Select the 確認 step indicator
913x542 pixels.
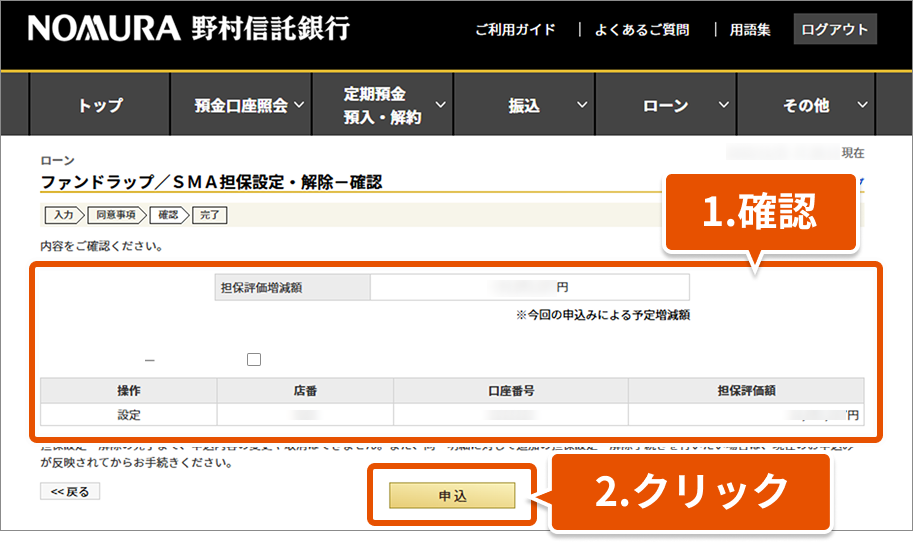168,215
